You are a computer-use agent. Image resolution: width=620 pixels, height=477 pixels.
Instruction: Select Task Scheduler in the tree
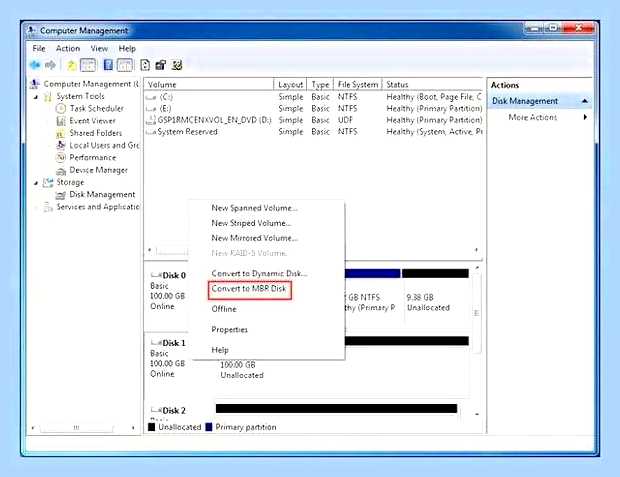[97, 108]
